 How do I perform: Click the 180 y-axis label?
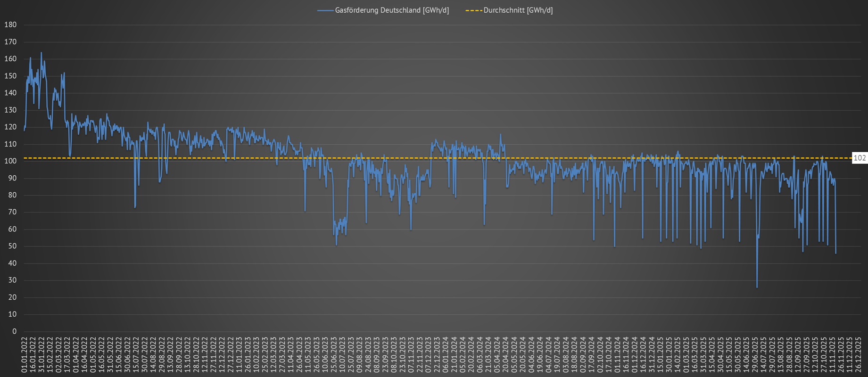pos(10,25)
